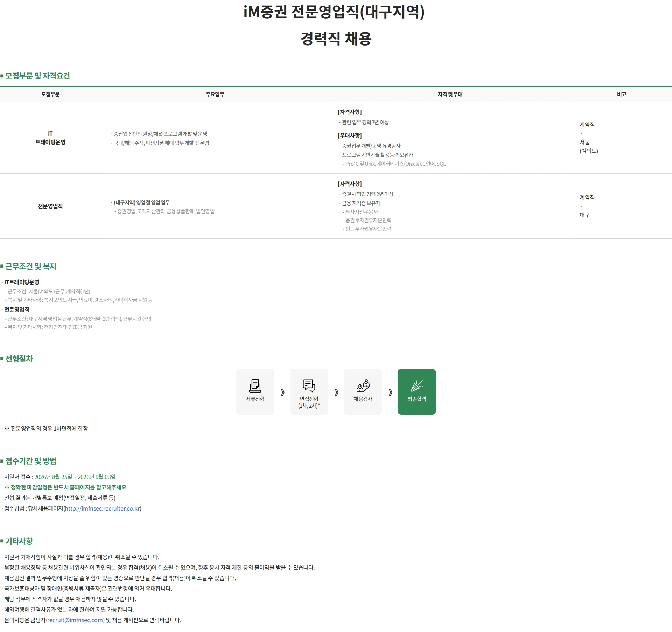The image size is (672, 632).
Task: Open the imfnsec.recruiter.co.kr link
Action: [x=103, y=508]
